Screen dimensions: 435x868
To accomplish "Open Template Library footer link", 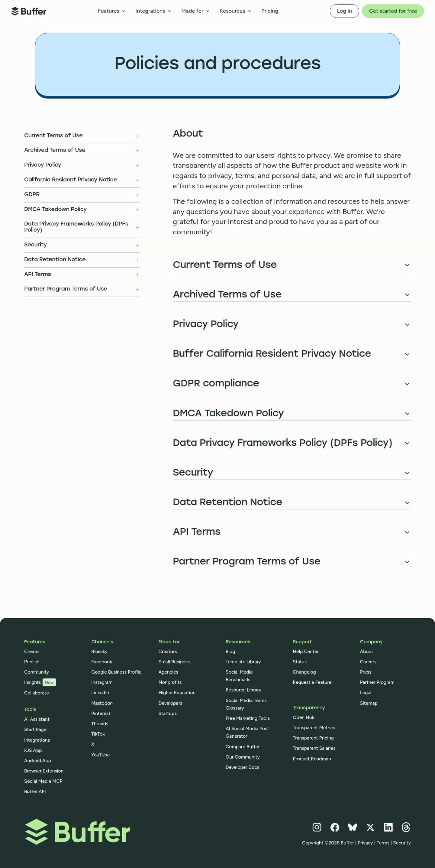I will click(243, 662).
